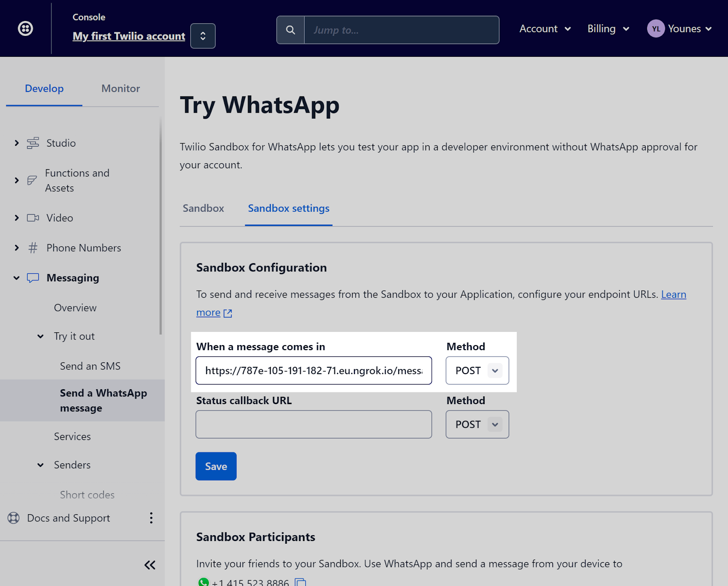Viewport: 728px width, 586px height.
Task: Click the Twilio logo icon
Action: click(x=25, y=29)
